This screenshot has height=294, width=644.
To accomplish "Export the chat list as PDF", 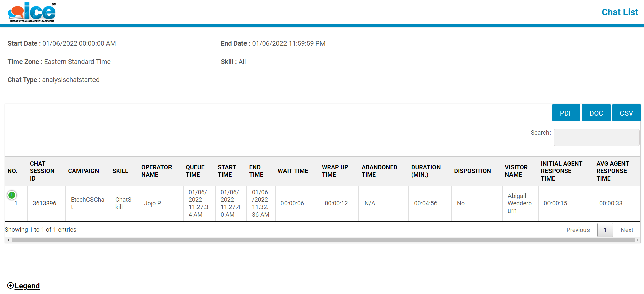I will (x=566, y=113).
